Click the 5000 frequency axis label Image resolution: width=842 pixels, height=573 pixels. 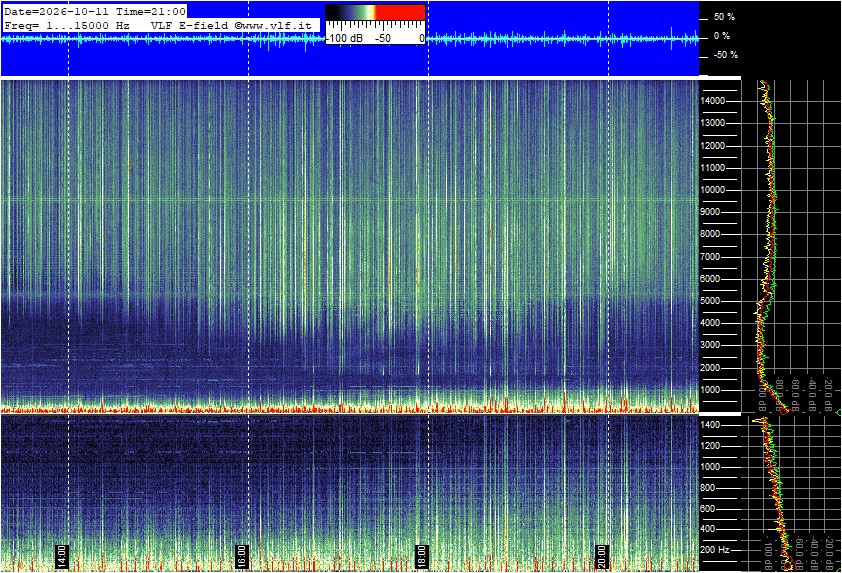710,301
